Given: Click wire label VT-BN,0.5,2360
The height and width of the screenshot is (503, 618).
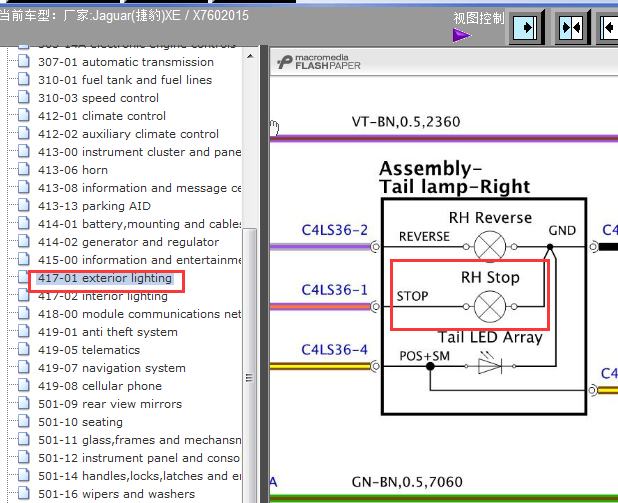Looking at the screenshot, I should point(406,122).
